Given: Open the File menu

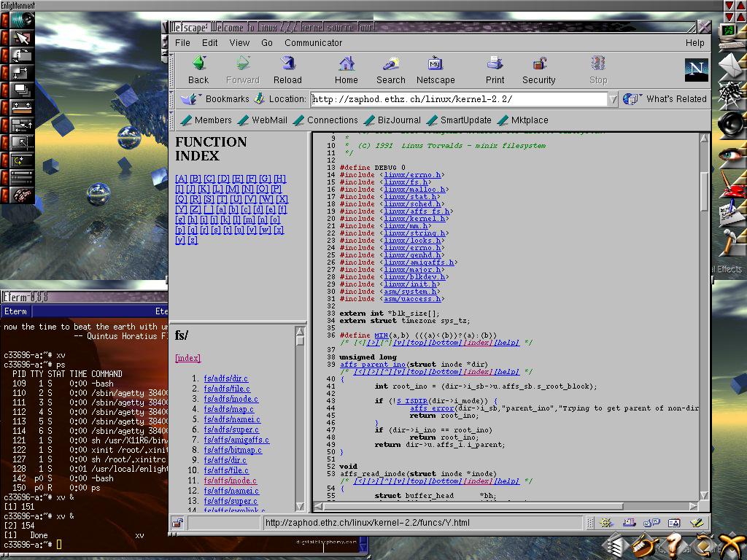Looking at the screenshot, I should click(182, 43).
